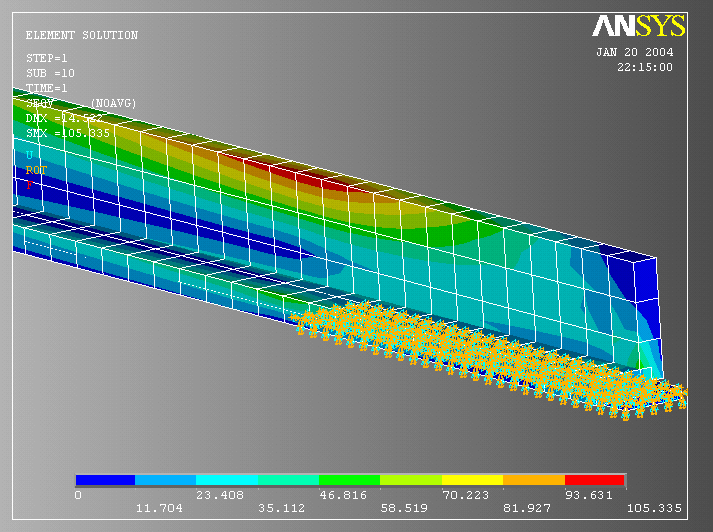Click the legend value 23.408

[x=220, y=495]
